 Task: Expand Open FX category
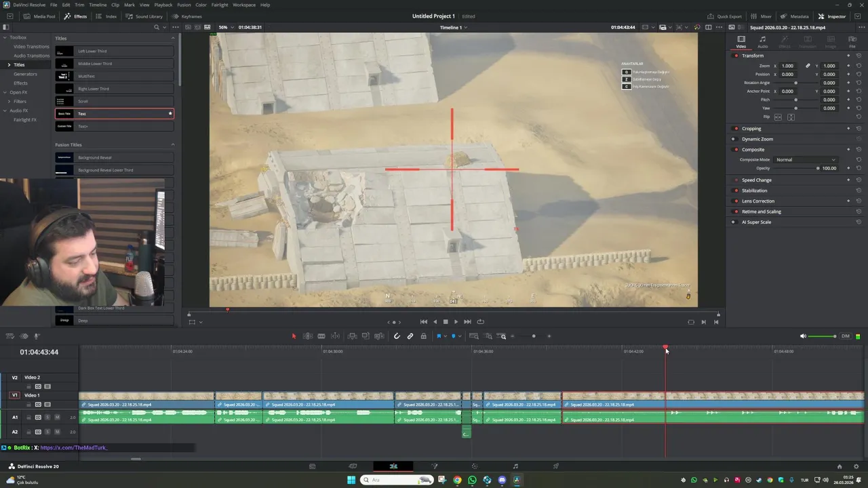4,92
